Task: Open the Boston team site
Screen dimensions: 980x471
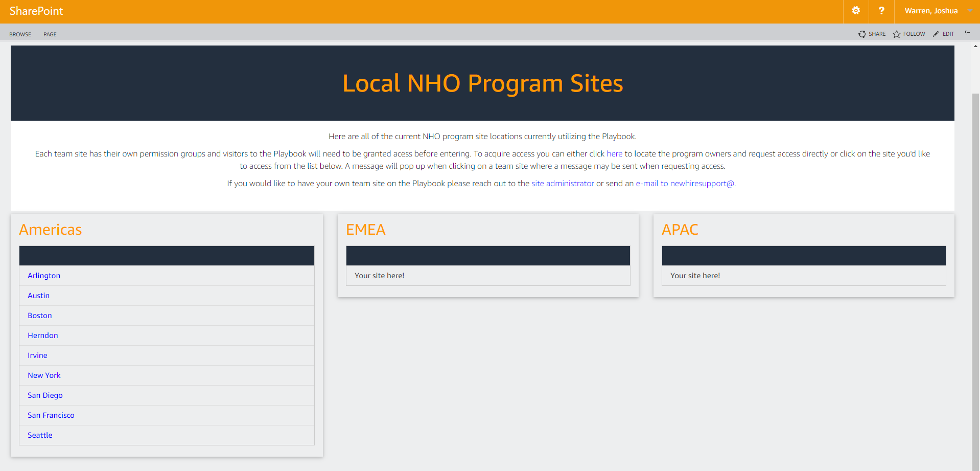Action: click(x=40, y=316)
